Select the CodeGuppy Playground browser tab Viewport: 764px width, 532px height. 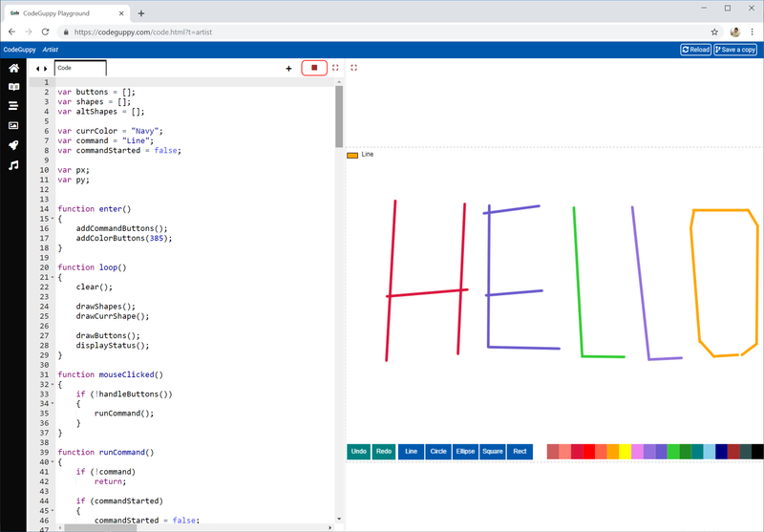(67, 13)
